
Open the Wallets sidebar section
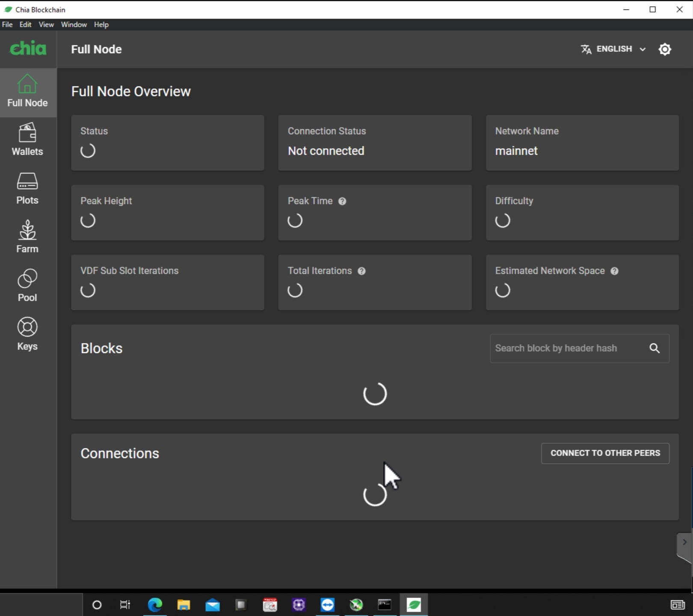[28, 140]
